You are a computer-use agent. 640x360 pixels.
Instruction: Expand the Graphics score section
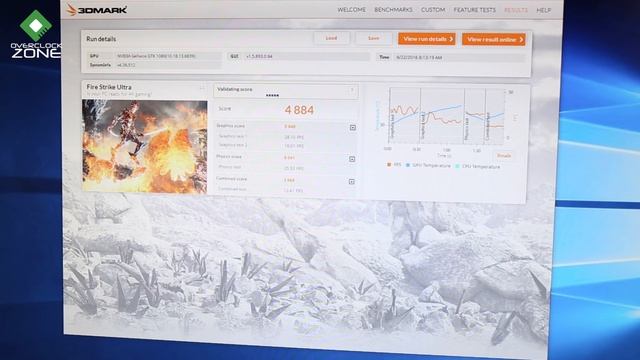click(353, 128)
